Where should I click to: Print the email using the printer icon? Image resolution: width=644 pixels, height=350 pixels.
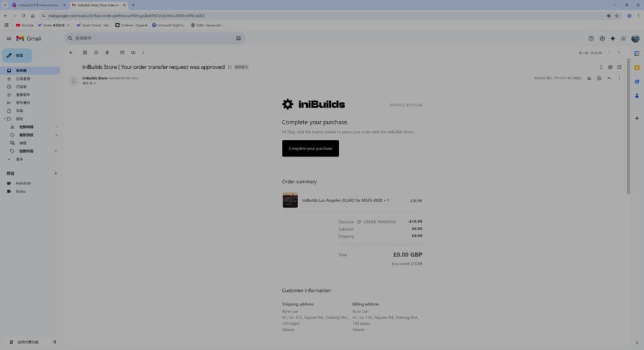tap(610, 67)
